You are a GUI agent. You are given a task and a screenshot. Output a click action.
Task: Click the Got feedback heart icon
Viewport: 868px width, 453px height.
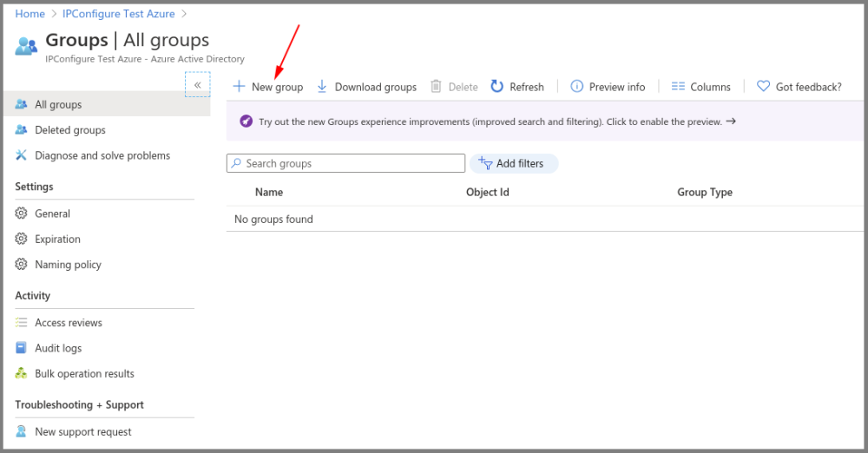pyautogui.click(x=764, y=87)
